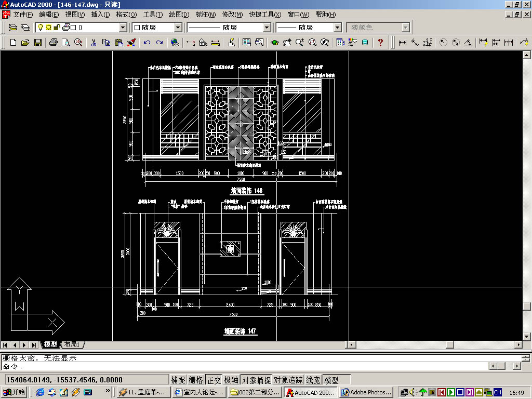Switch to the Adobe Photoshop taskbar button

coord(367,393)
